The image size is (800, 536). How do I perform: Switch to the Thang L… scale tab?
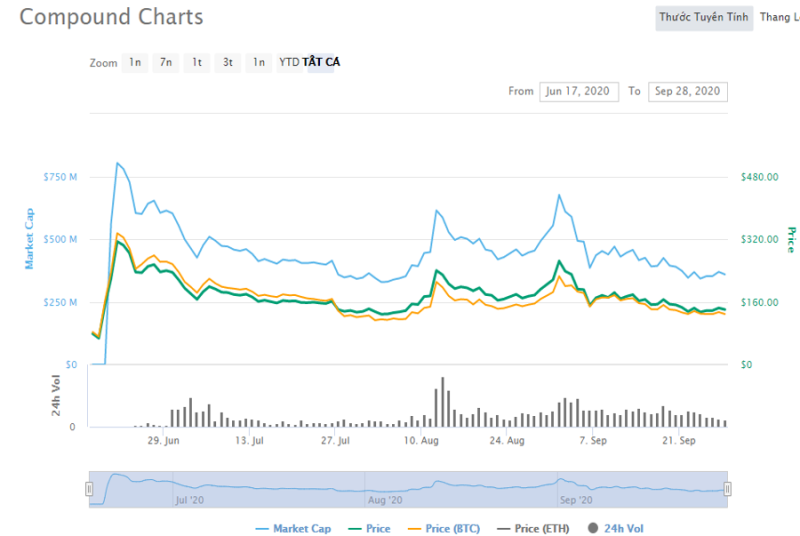coord(779,18)
